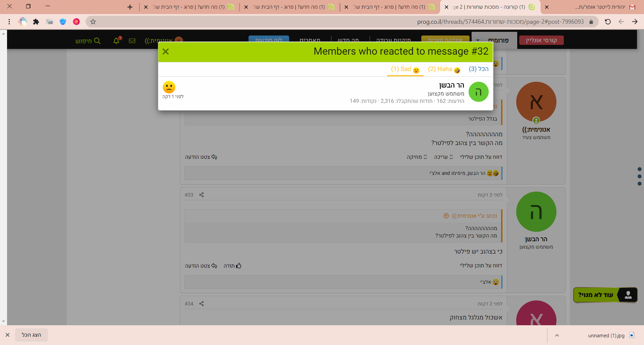Quote message #32 with צטט הודעה

[201, 157]
